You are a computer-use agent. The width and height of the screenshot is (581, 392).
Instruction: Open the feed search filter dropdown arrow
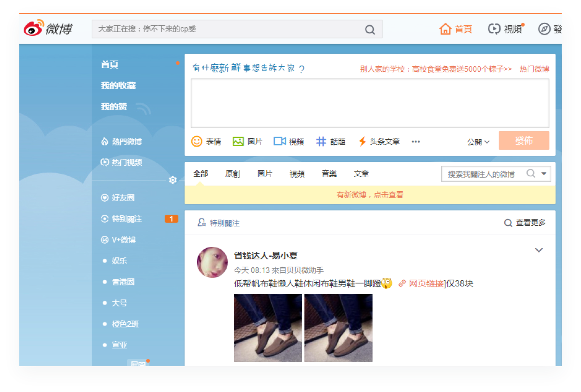click(544, 174)
